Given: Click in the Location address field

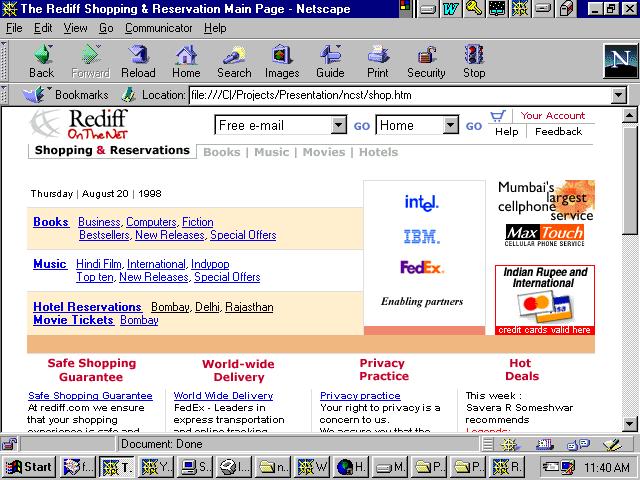Looking at the screenshot, I should pyautogui.click(x=400, y=96).
